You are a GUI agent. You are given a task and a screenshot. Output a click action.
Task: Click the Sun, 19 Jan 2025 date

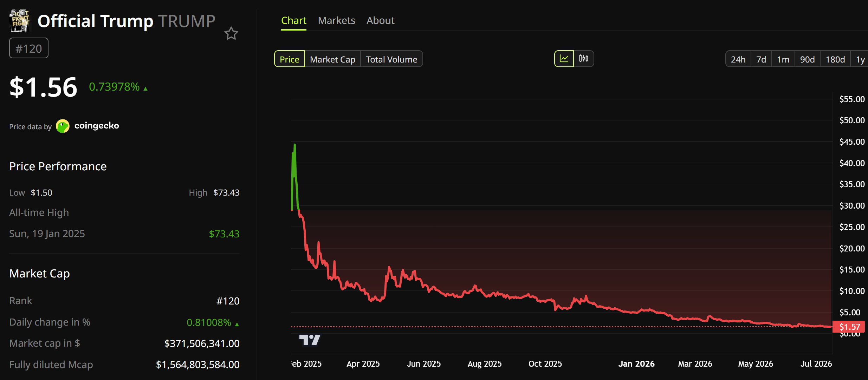pos(47,234)
